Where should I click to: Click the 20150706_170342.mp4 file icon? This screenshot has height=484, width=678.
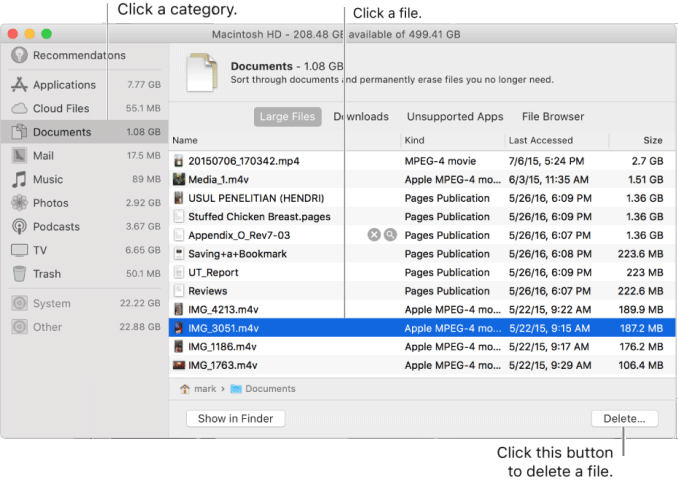pyautogui.click(x=178, y=161)
